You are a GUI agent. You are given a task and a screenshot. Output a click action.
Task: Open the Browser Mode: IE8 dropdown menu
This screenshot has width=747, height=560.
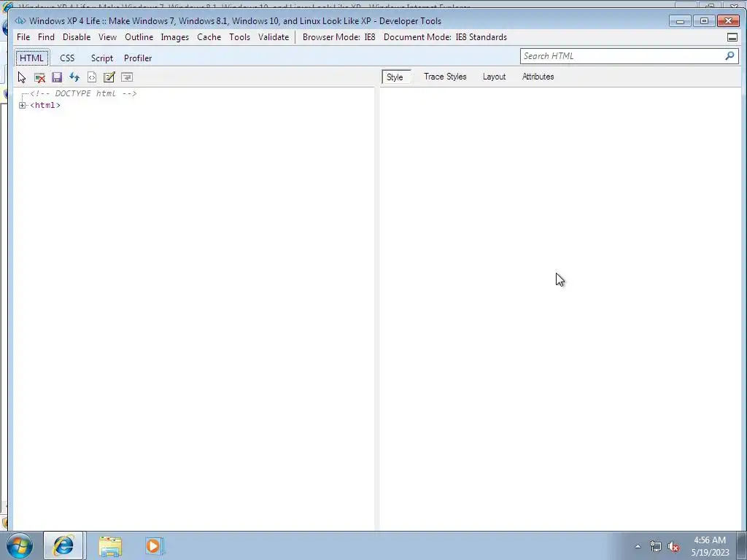338,37
